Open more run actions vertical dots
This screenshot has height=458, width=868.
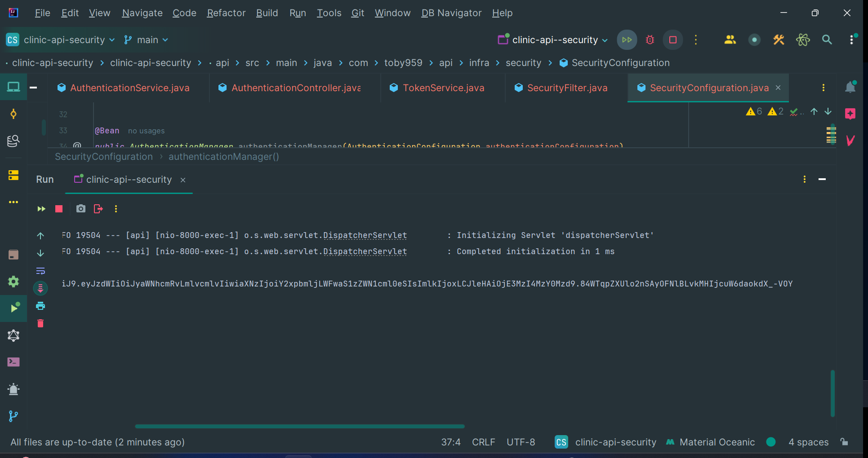(696, 40)
